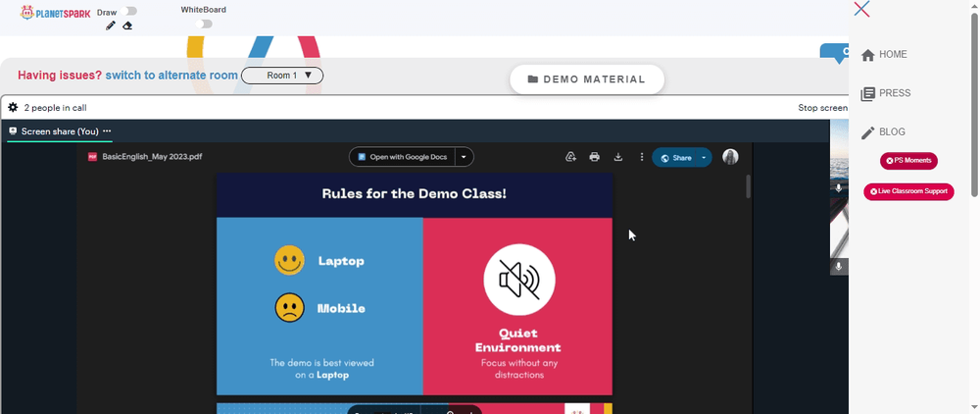Select the Screen share (You) tab
This screenshot has width=980, height=414.
point(60,131)
